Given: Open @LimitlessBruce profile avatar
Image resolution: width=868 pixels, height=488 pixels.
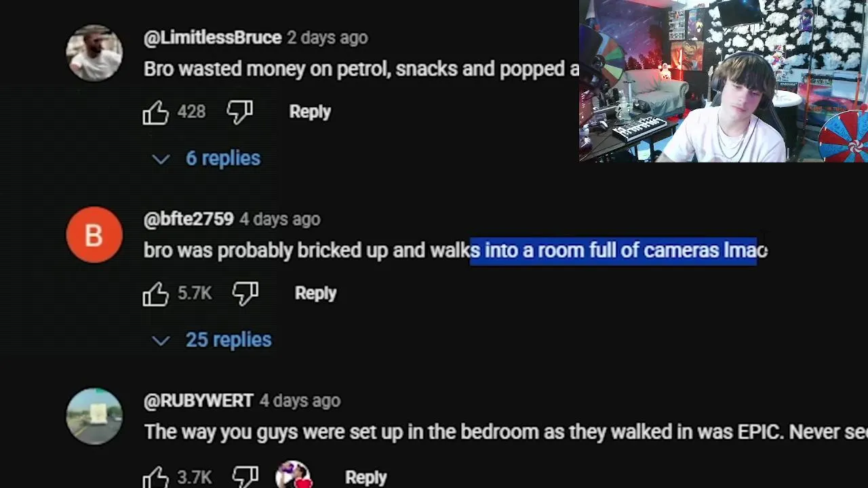Looking at the screenshot, I should point(94,53).
